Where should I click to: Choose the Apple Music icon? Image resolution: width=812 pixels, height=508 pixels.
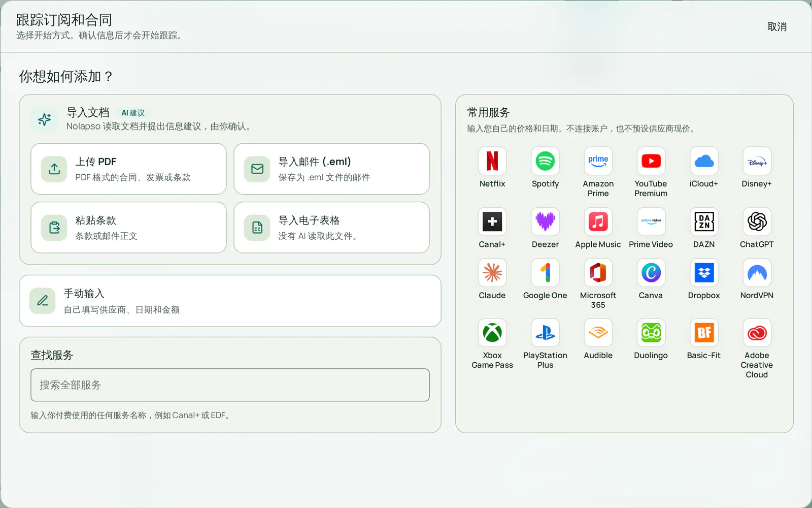tap(598, 221)
